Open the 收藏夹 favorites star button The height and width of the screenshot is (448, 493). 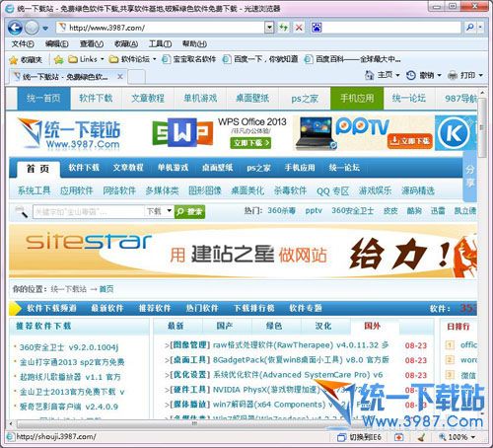point(26,60)
